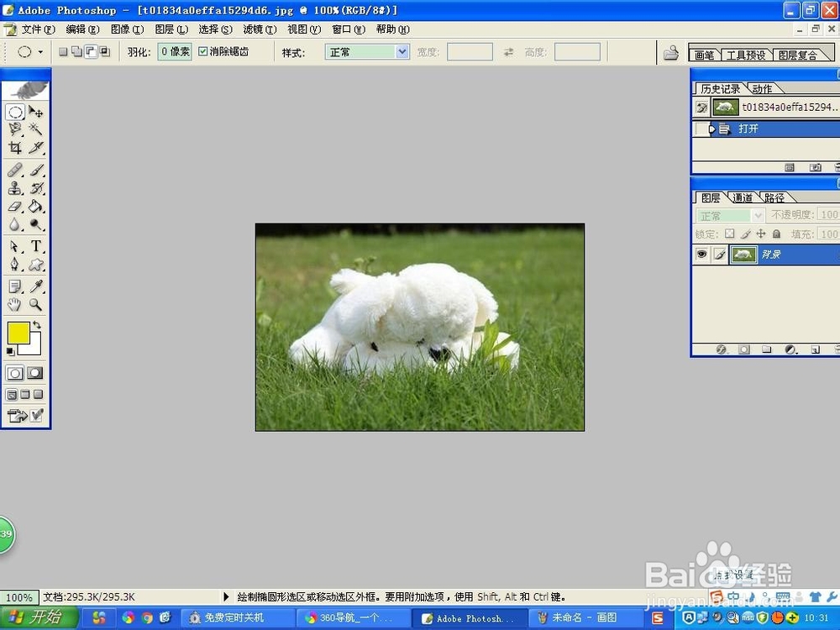Click the zoom percentage field 100%

pyautogui.click(x=19, y=596)
